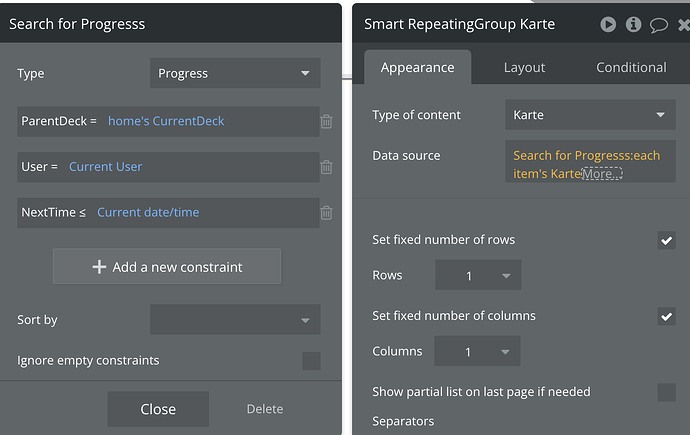Uncheck Set fixed number of columns
Screen dimensions: 690x435
(x=666, y=316)
